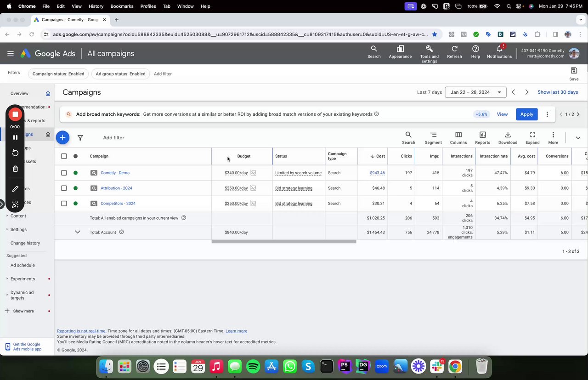
Task: Open the Competitors - 2024 campaign
Action: 118,203
